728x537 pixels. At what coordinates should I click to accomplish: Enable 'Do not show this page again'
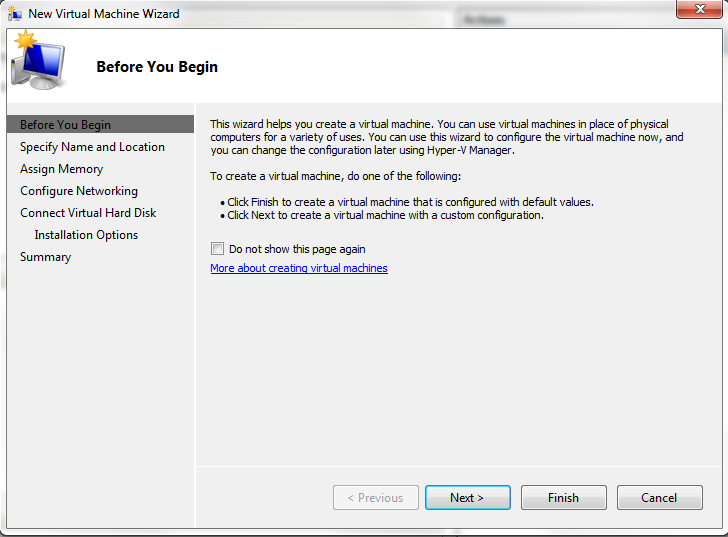(x=217, y=249)
